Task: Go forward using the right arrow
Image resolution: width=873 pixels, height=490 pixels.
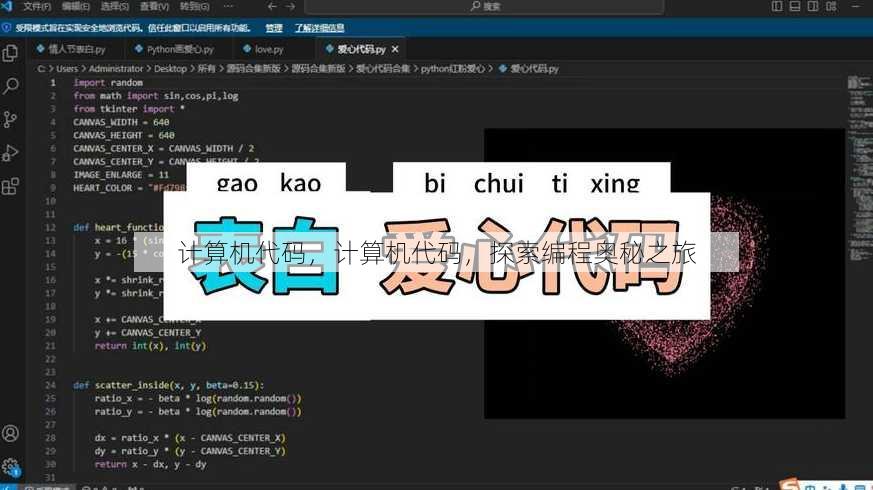Action: 291,7
